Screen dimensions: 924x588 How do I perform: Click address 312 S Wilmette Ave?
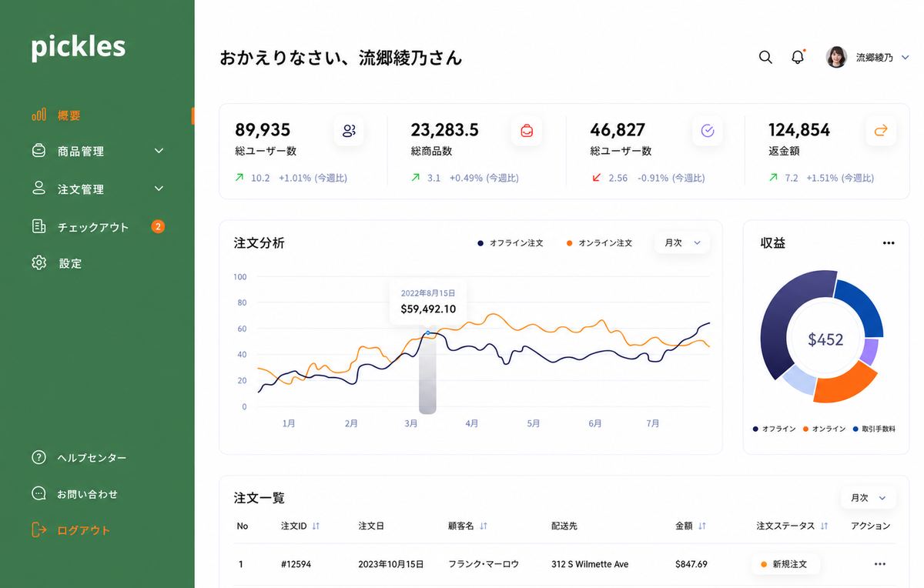pyautogui.click(x=590, y=564)
